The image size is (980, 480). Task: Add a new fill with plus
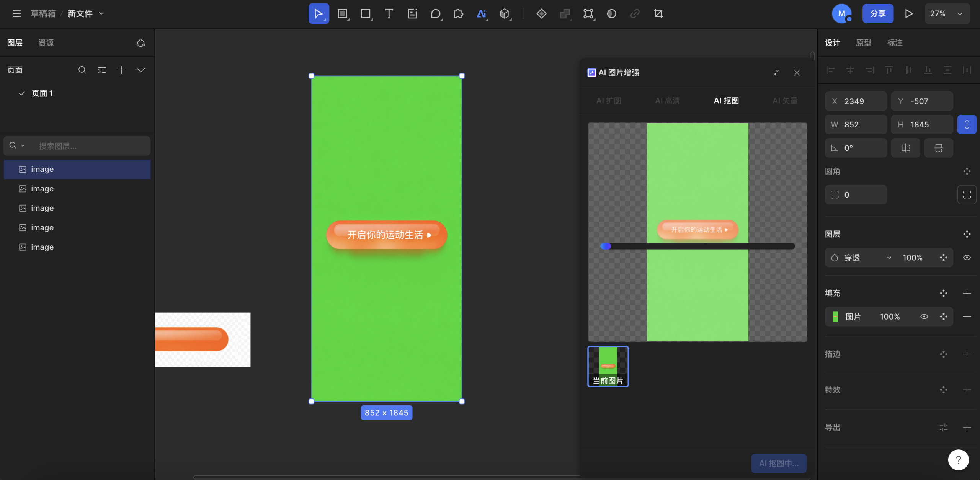(x=967, y=293)
